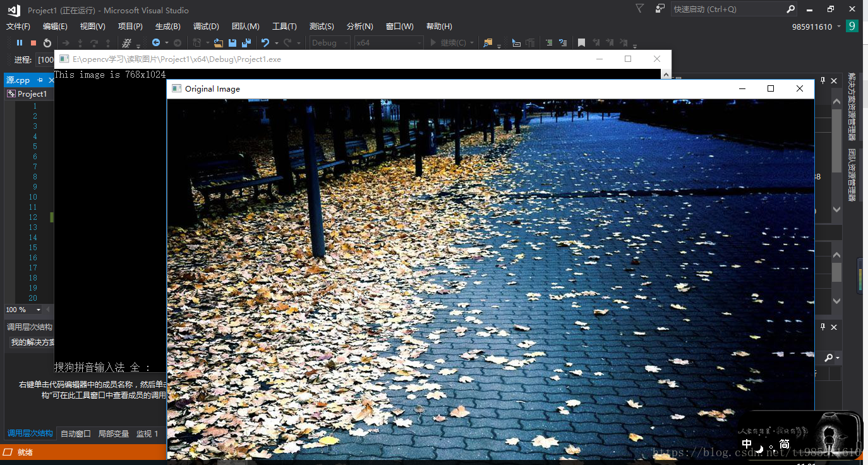The width and height of the screenshot is (868, 465).
Task: Click the pin icon on 源.cpp tab
Action: coord(40,80)
